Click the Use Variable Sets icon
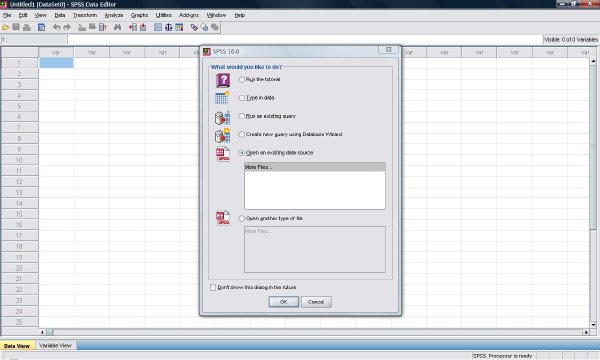 pyautogui.click(x=204, y=27)
